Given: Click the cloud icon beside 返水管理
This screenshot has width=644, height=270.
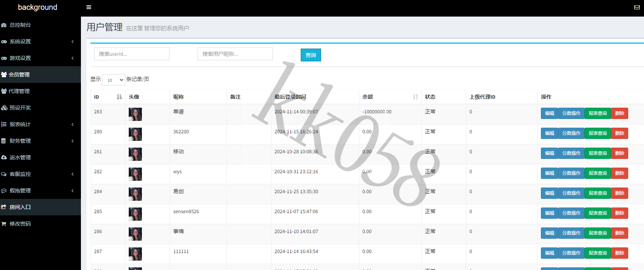Looking at the screenshot, I should pyautogui.click(x=4, y=157).
